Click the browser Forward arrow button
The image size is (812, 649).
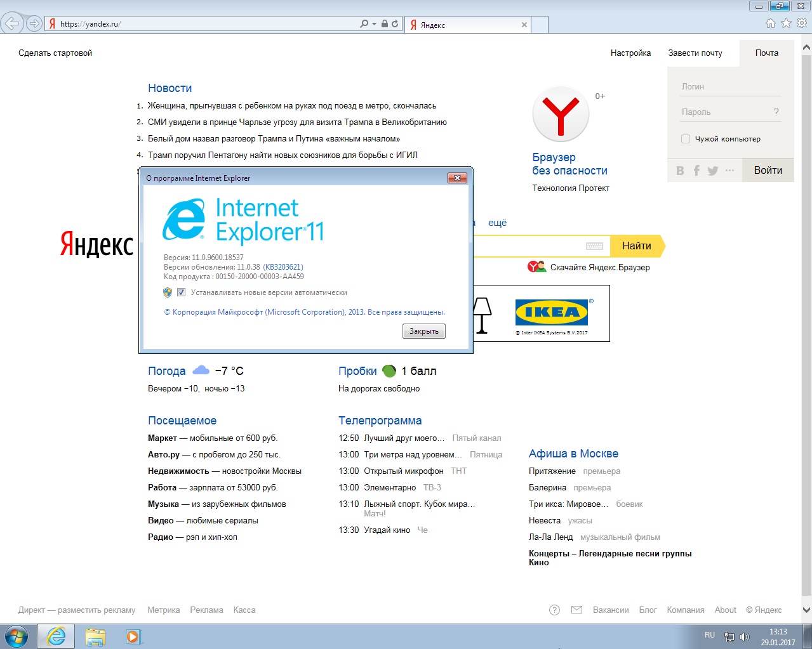34,23
